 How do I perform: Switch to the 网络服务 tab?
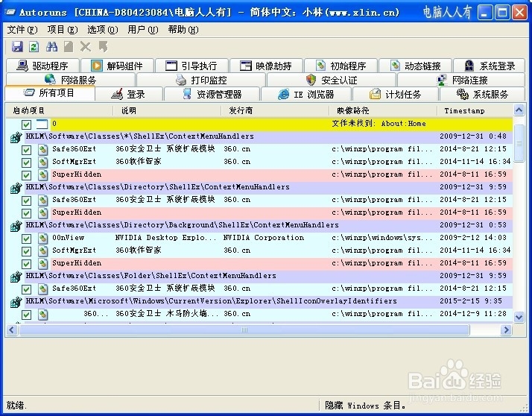(71, 80)
